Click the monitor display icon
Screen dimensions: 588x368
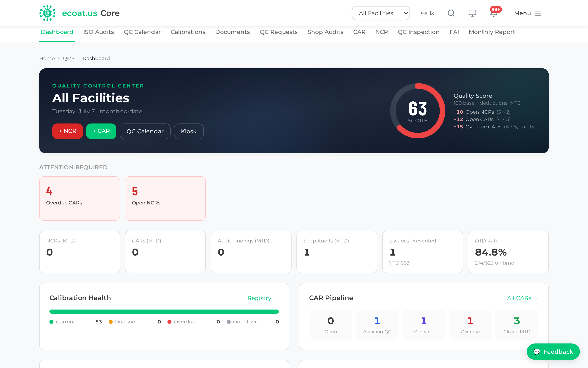coord(472,13)
